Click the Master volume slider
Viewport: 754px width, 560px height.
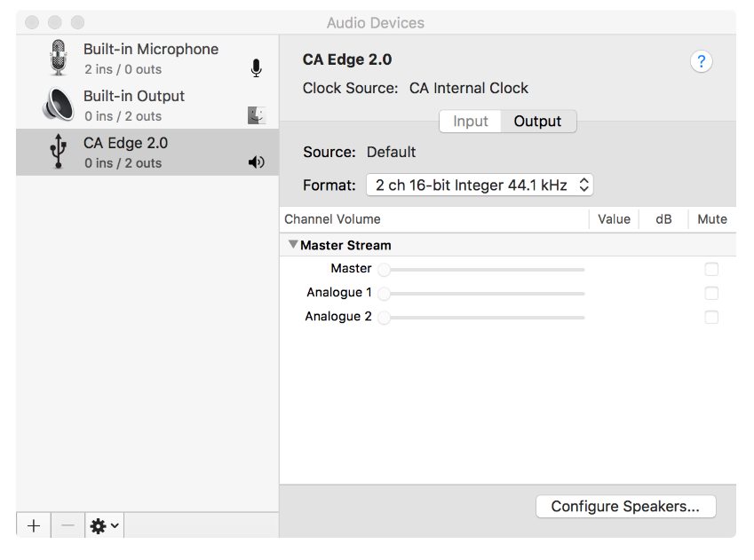(x=481, y=270)
